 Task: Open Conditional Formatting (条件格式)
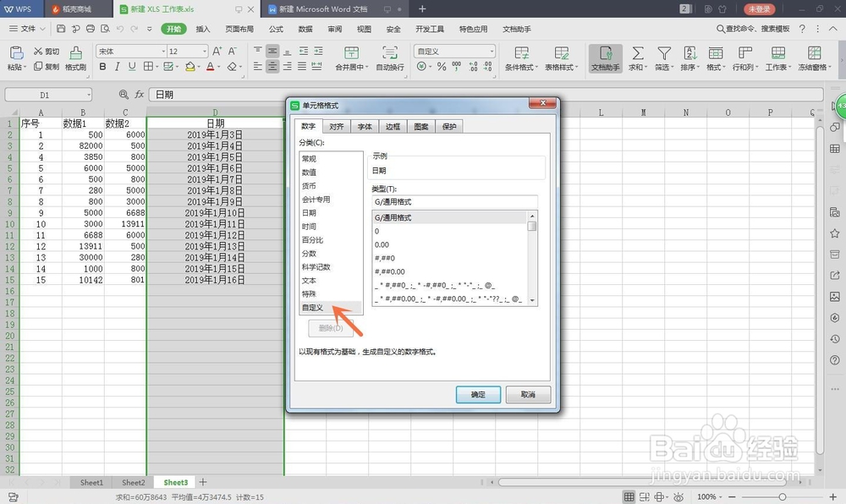521,58
